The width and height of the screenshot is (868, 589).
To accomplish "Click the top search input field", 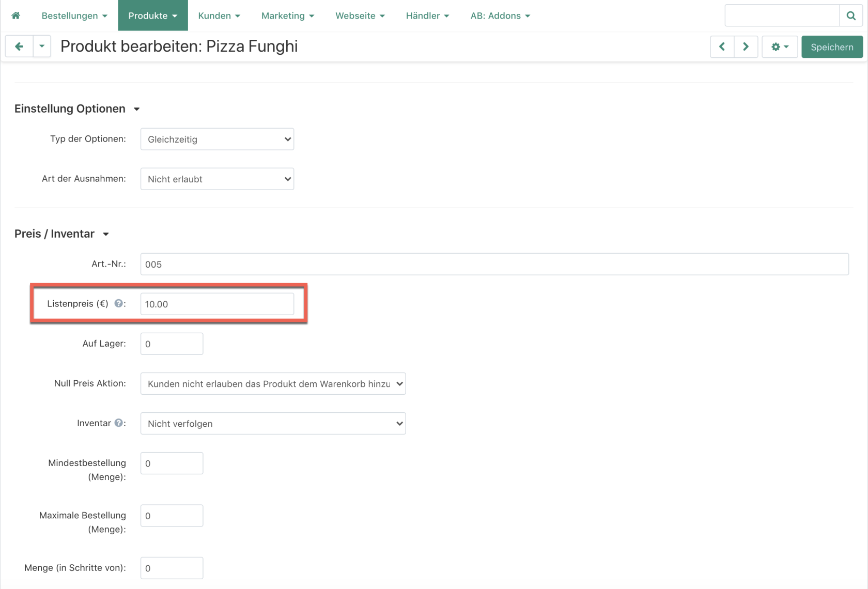I will [782, 16].
